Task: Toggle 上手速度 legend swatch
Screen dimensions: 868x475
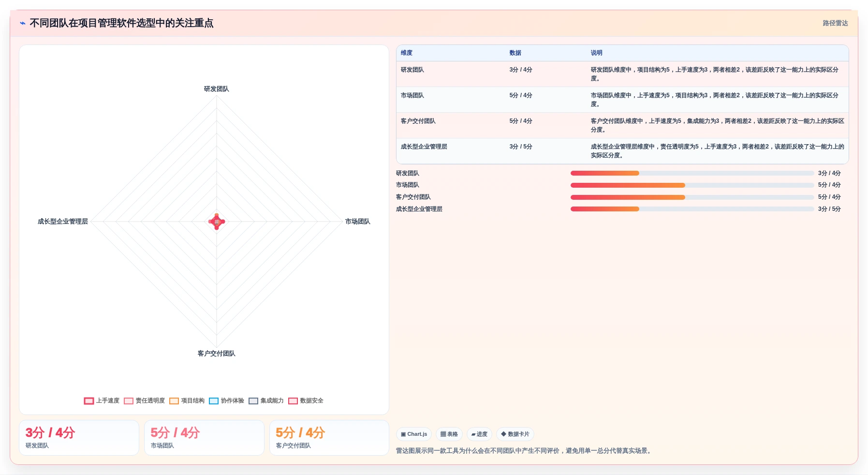Action: pyautogui.click(x=88, y=401)
